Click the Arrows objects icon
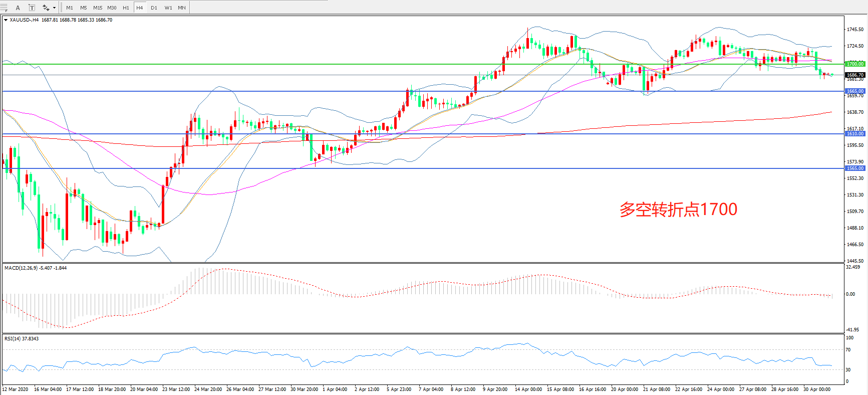This screenshot has height=395, width=868. pos(46,8)
